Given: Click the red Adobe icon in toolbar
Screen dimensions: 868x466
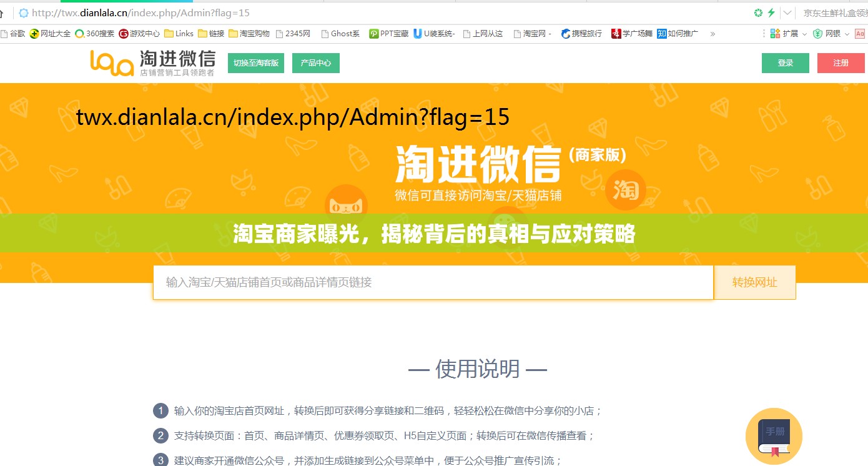Looking at the screenshot, I should [x=860, y=34].
